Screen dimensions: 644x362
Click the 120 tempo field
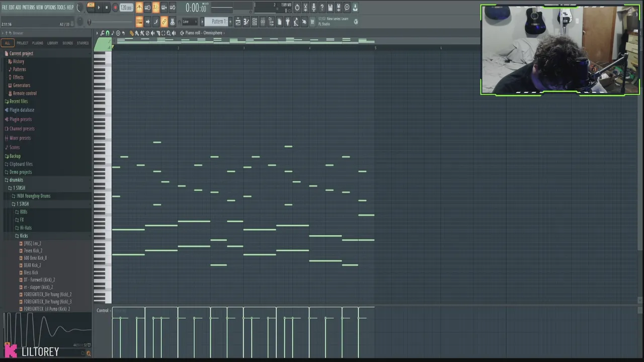[x=127, y=8]
